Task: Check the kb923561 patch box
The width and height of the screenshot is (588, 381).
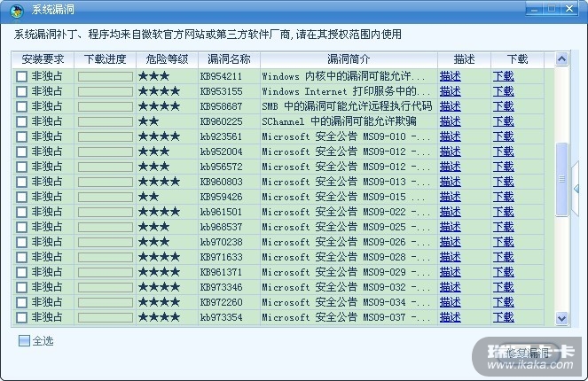Action: (22, 136)
